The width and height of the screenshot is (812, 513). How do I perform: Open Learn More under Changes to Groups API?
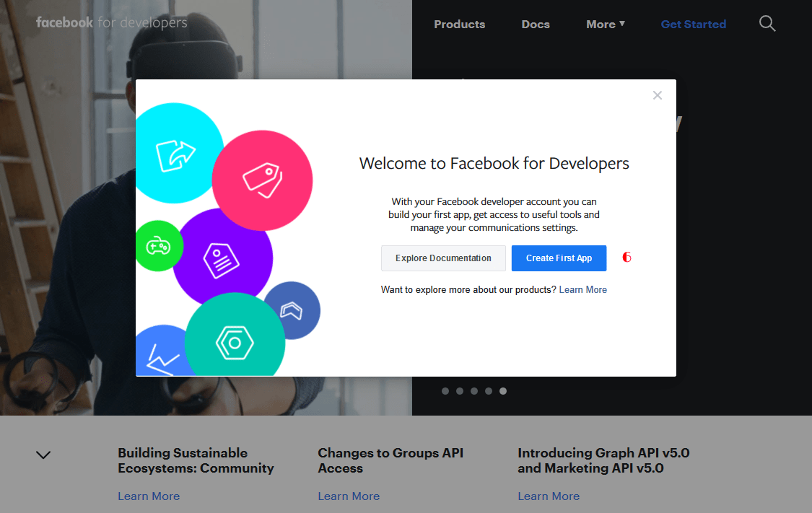(x=349, y=496)
